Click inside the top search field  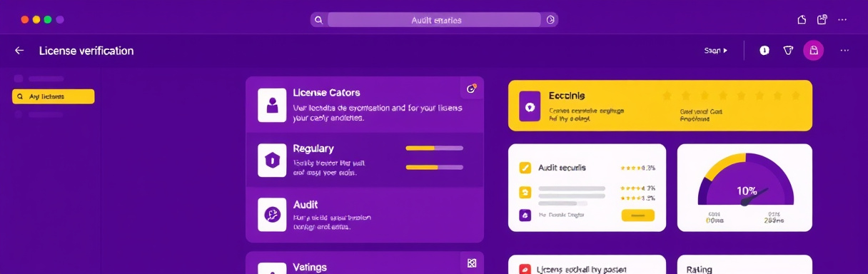point(434,20)
